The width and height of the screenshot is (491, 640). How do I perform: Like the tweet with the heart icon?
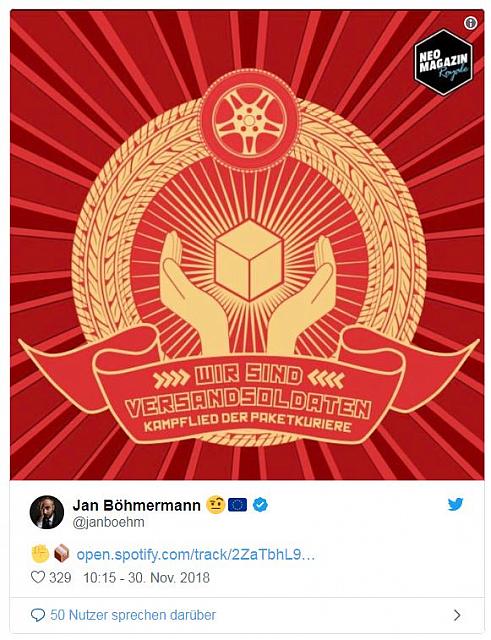38,577
